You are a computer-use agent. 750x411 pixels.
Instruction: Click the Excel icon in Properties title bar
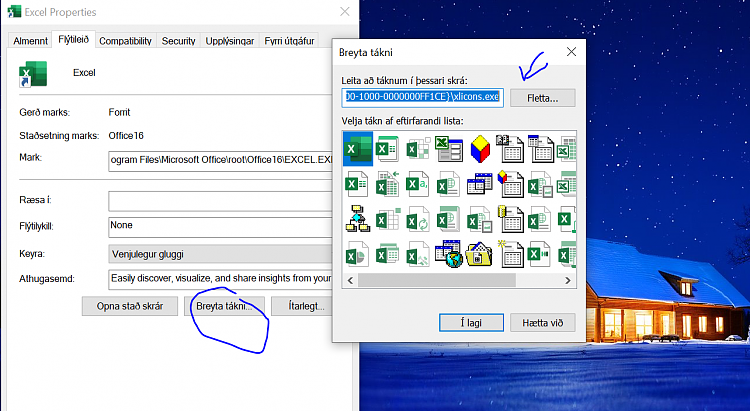pyautogui.click(x=14, y=11)
